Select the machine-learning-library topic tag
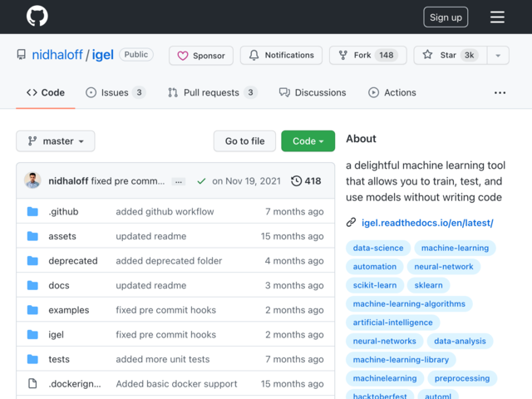Viewport: 532px width, 399px height. [401, 360]
